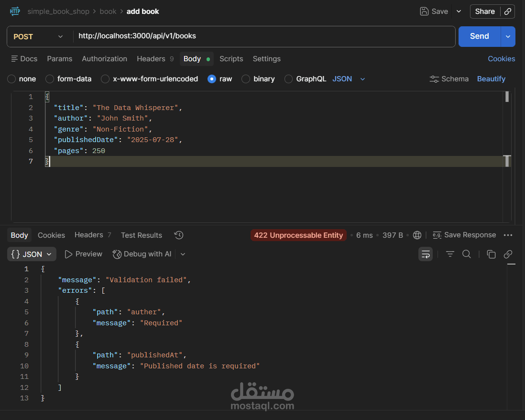525x420 pixels.
Task: Click the blue Send button
Action: [x=479, y=36]
